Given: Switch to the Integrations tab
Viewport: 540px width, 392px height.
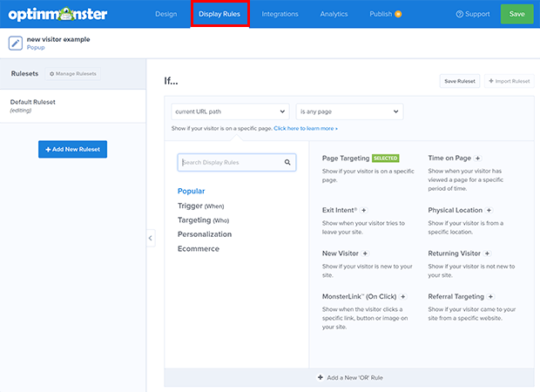Looking at the screenshot, I should pyautogui.click(x=280, y=14).
